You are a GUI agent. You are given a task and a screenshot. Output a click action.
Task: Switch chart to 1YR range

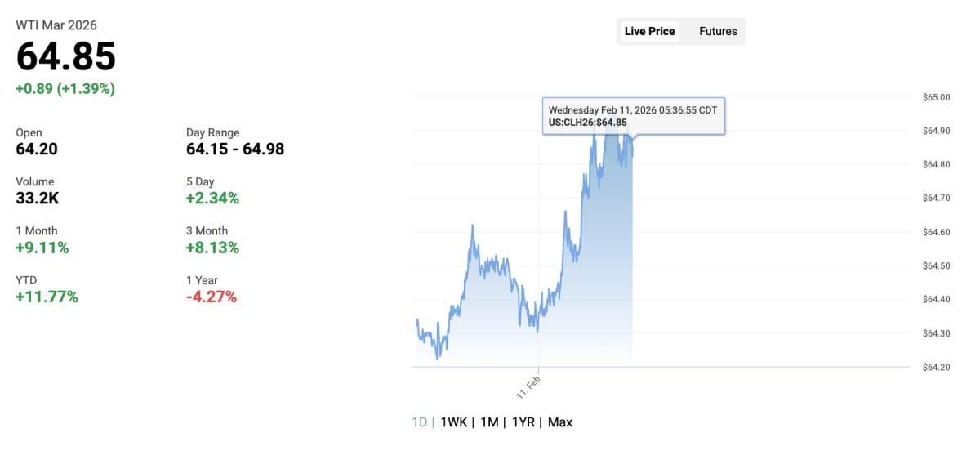pyautogui.click(x=523, y=422)
